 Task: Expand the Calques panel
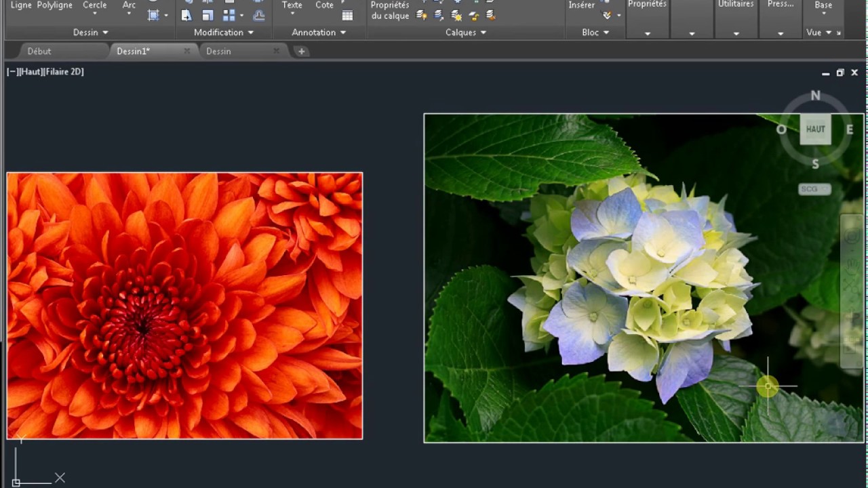(466, 32)
